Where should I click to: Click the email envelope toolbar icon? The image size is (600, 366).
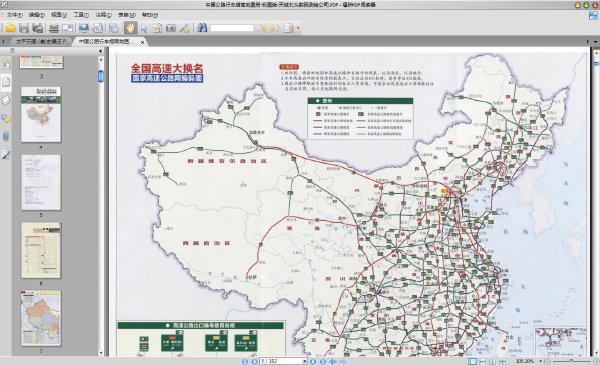pos(67,28)
